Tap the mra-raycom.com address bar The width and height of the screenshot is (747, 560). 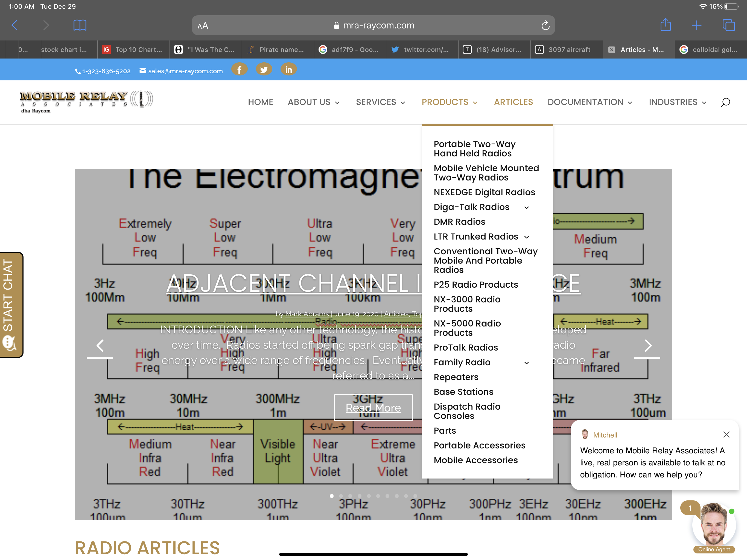373,25
